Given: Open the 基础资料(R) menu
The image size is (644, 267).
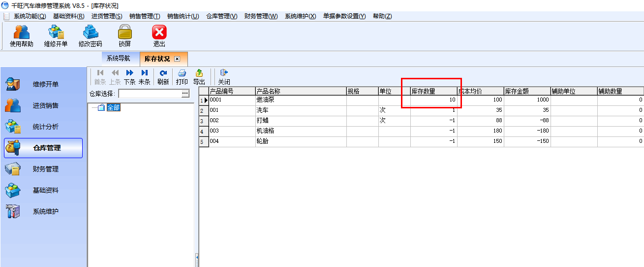Looking at the screenshot, I should [69, 16].
